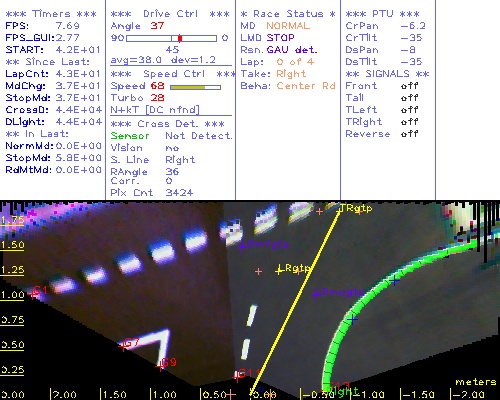Click the Tail signal off status
The height and width of the screenshot is (400, 500).
coord(409,98)
